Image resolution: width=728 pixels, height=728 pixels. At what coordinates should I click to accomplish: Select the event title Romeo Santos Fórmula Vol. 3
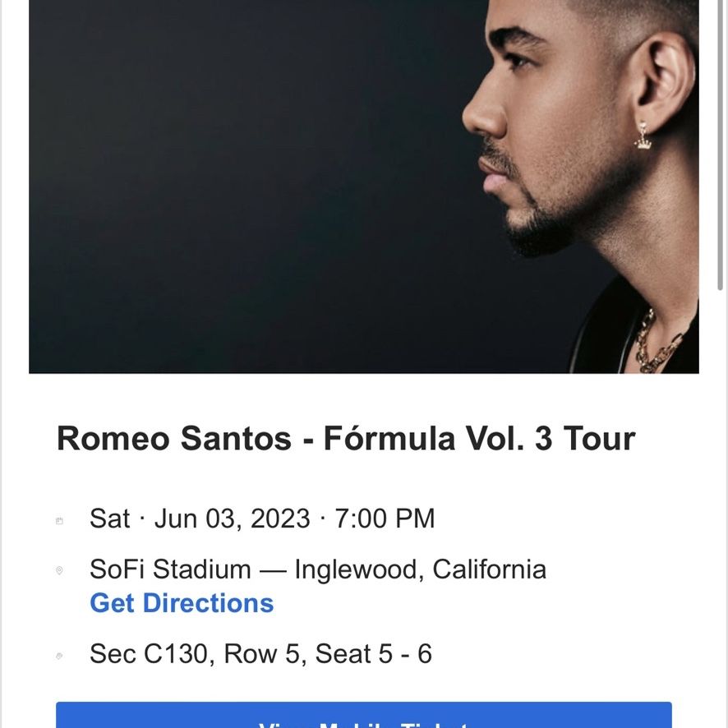point(345,437)
